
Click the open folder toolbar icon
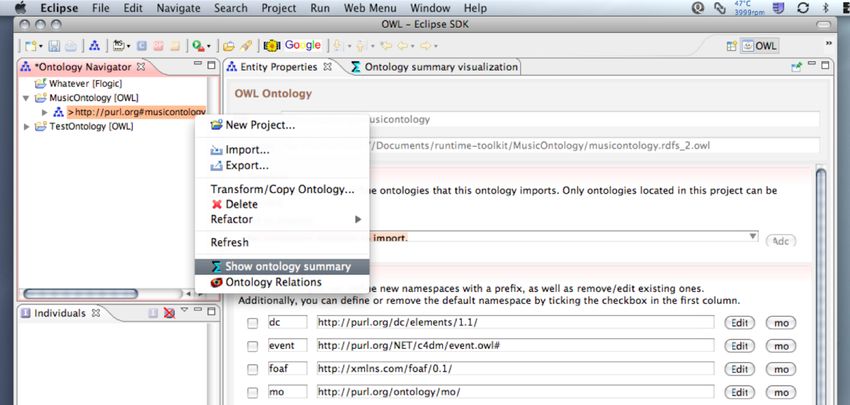[x=229, y=46]
